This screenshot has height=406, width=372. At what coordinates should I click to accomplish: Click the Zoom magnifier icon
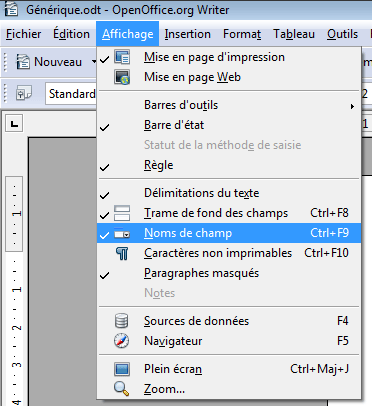[x=121, y=389]
